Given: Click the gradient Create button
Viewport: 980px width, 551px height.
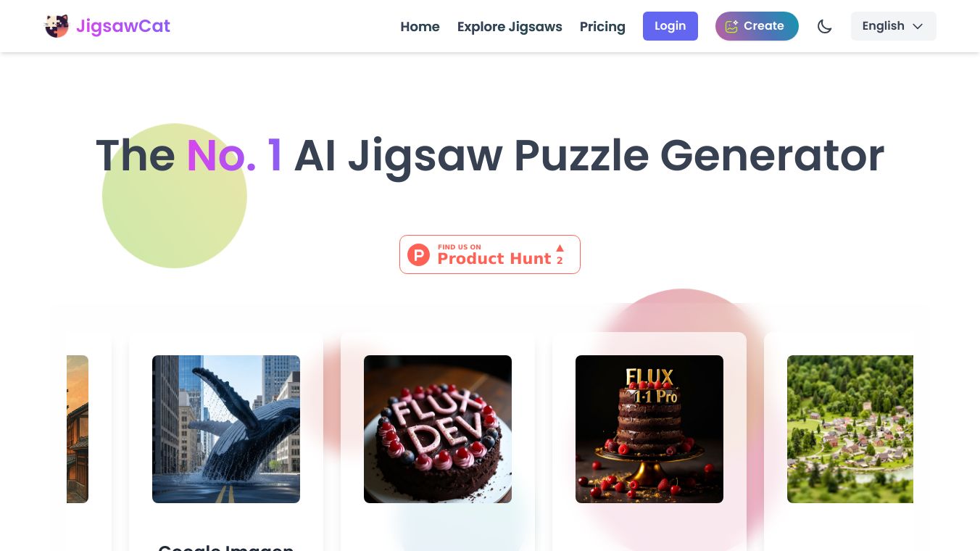Looking at the screenshot, I should tap(757, 26).
